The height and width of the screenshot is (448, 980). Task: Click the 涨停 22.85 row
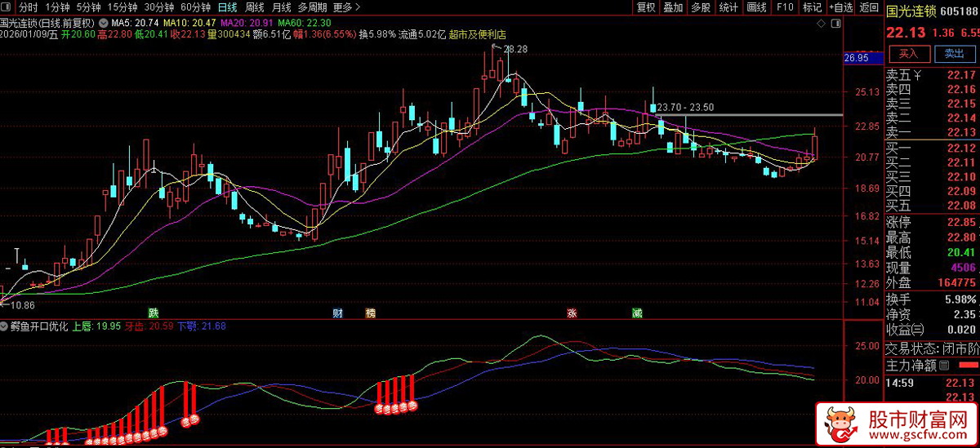tap(932, 222)
